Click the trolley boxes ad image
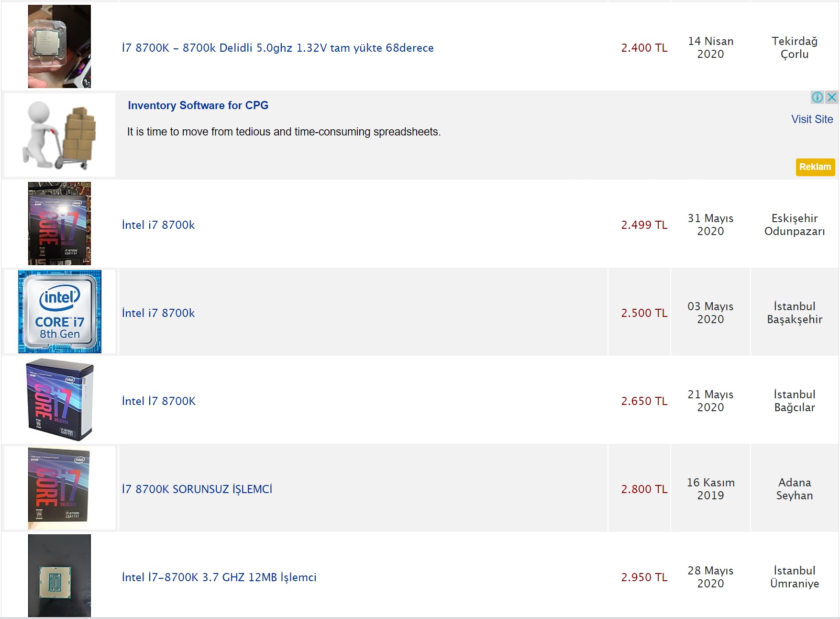Image resolution: width=840 pixels, height=619 pixels. 60,135
